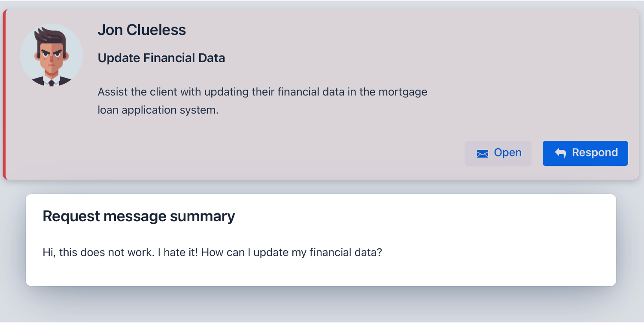This screenshot has height=323, width=644.
Task: Click the red priority stripe on the request card
Action: (4, 94)
